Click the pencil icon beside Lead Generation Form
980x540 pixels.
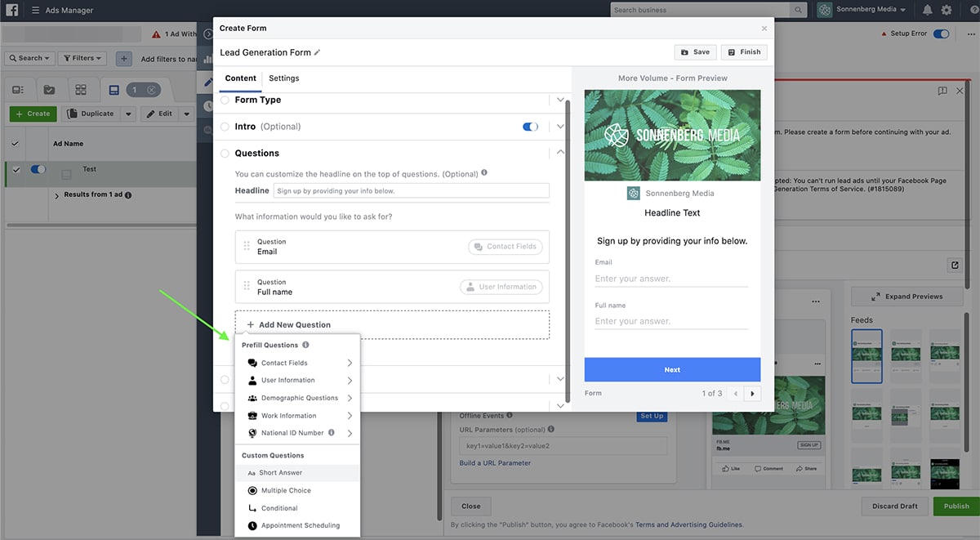[x=318, y=53]
